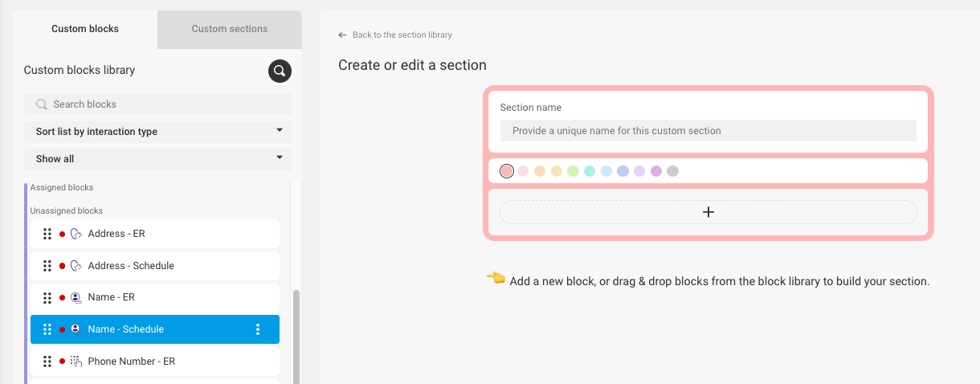Select the selected salmon pink color swatch
Viewport: 980px width, 384px height.
click(x=507, y=171)
